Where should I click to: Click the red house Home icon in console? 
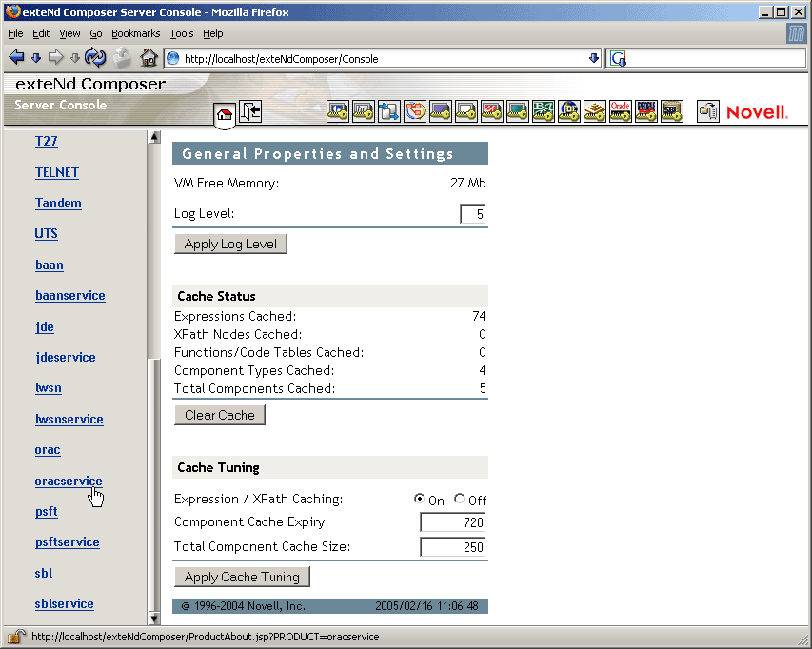click(x=225, y=114)
